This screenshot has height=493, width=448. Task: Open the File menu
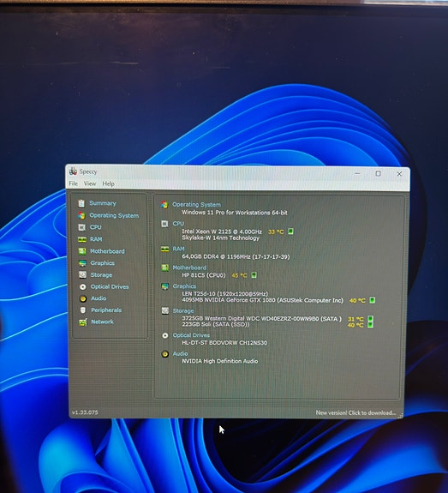(x=73, y=183)
